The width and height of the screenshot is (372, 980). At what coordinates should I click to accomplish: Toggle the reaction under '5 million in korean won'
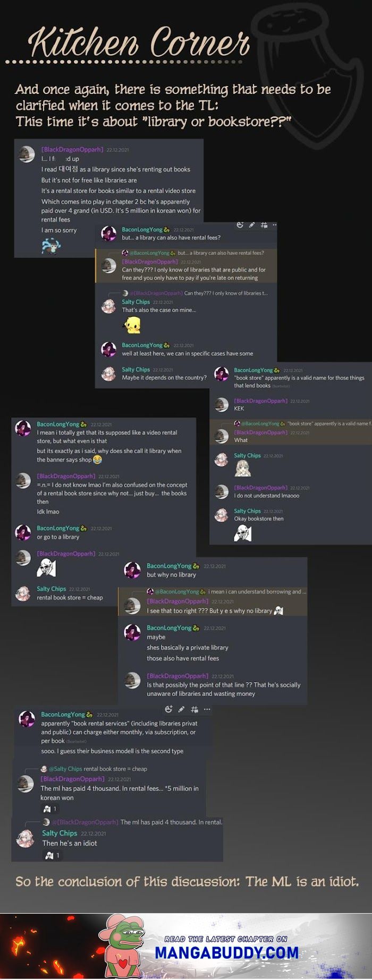pos(50,809)
